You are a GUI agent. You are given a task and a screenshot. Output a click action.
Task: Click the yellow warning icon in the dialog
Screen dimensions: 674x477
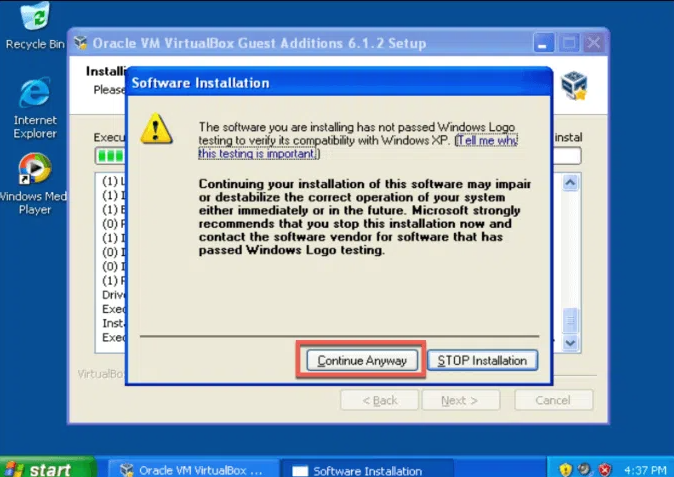[x=156, y=128]
